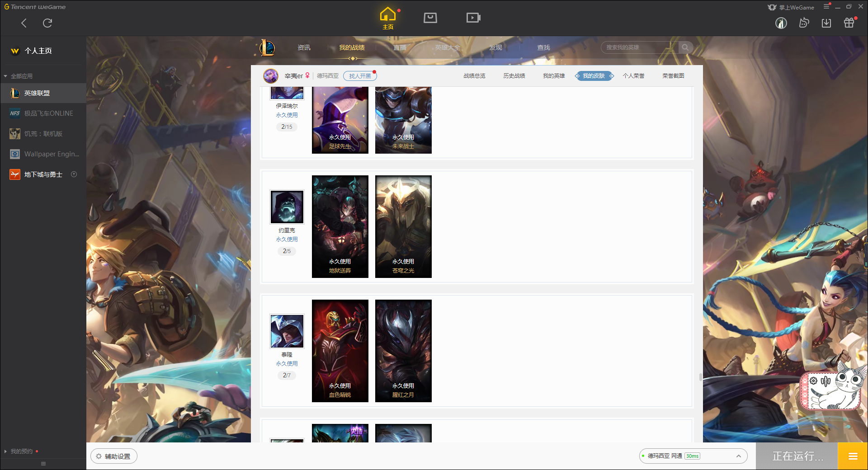Switch to the 查找 tab
The width and height of the screenshot is (868, 470).
pos(543,47)
